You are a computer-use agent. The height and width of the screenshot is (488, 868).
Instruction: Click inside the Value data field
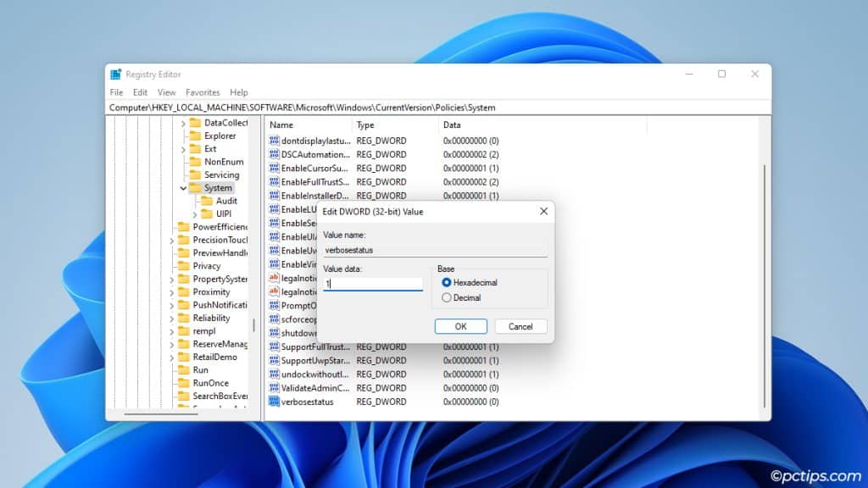point(373,285)
